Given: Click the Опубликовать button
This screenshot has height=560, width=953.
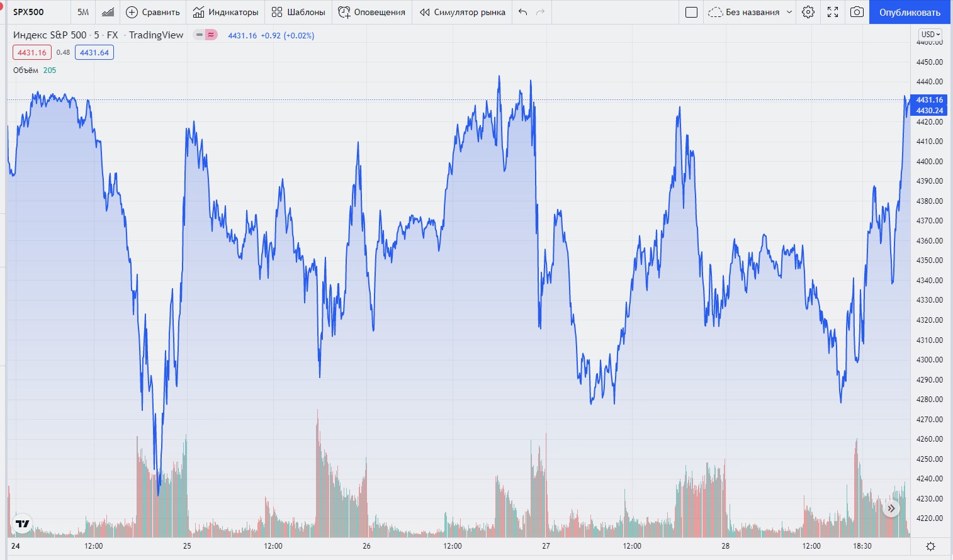Looking at the screenshot, I should (x=910, y=12).
